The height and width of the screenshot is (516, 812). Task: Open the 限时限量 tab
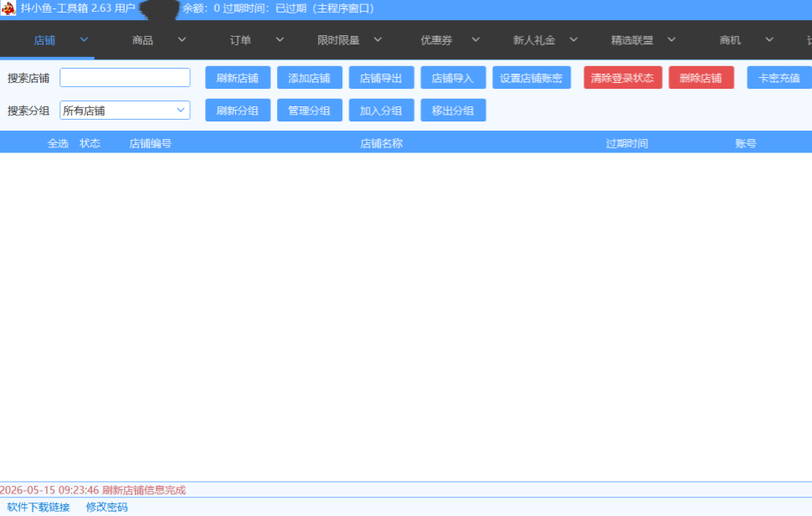click(x=338, y=40)
